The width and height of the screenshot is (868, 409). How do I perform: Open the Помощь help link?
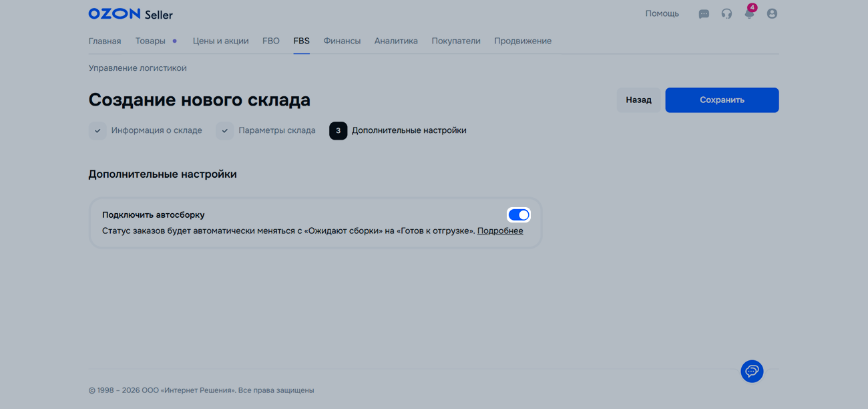[x=662, y=14]
